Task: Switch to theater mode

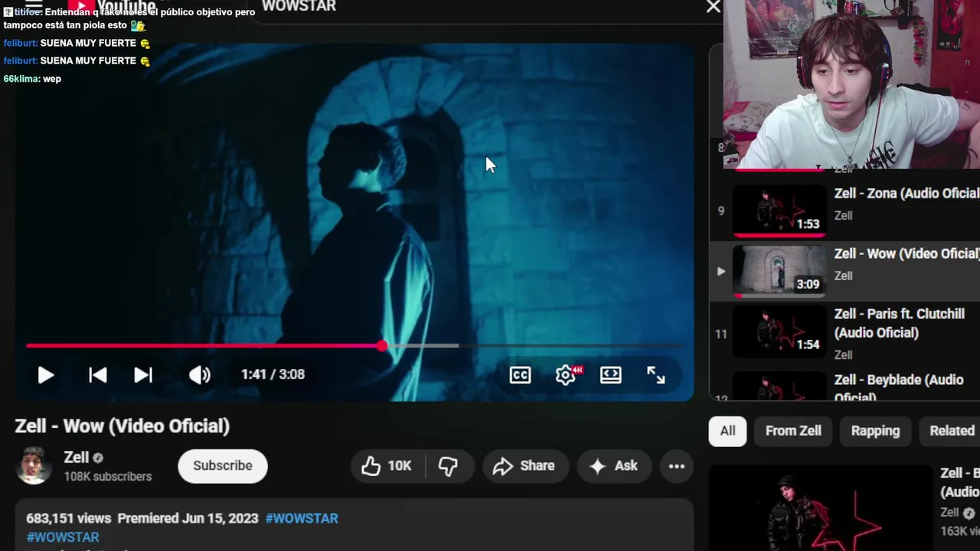Action: pyautogui.click(x=611, y=375)
